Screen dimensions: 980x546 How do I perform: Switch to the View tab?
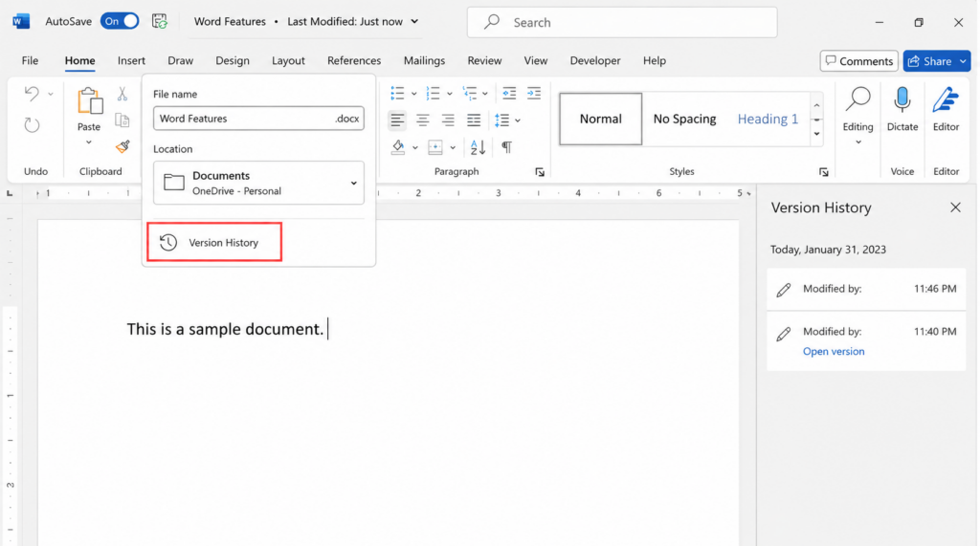pos(536,60)
